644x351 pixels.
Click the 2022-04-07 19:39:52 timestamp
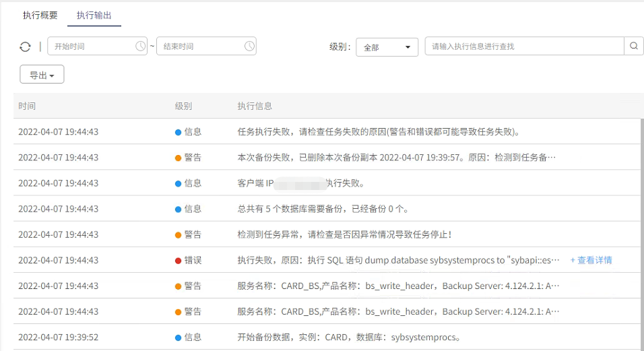(x=59, y=337)
